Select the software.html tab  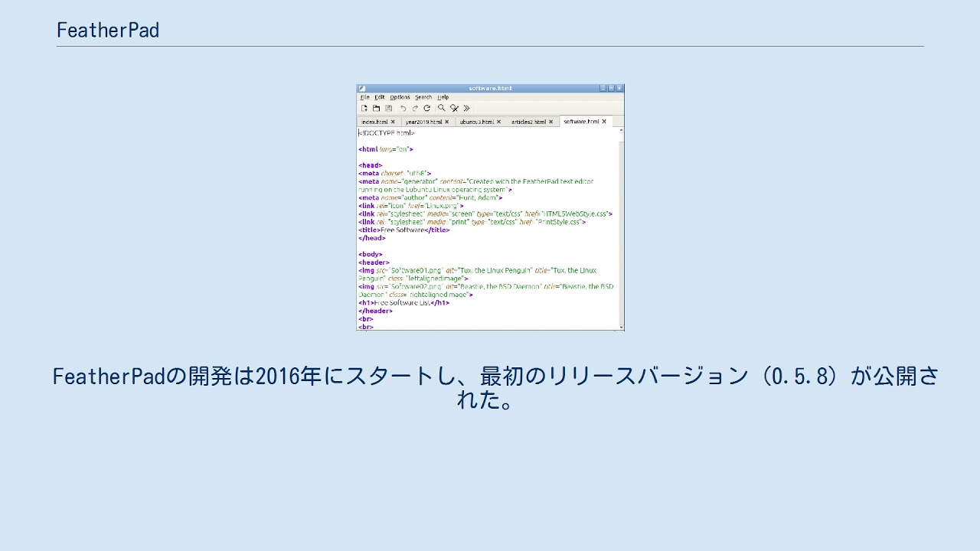pyautogui.click(x=586, y=121)
